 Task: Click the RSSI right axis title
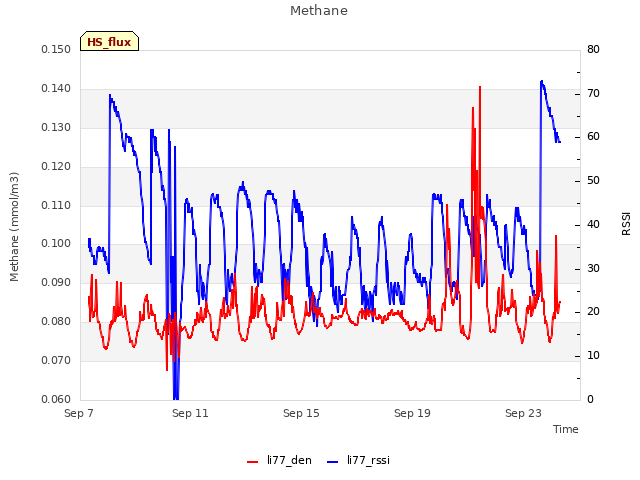point(626,224)
